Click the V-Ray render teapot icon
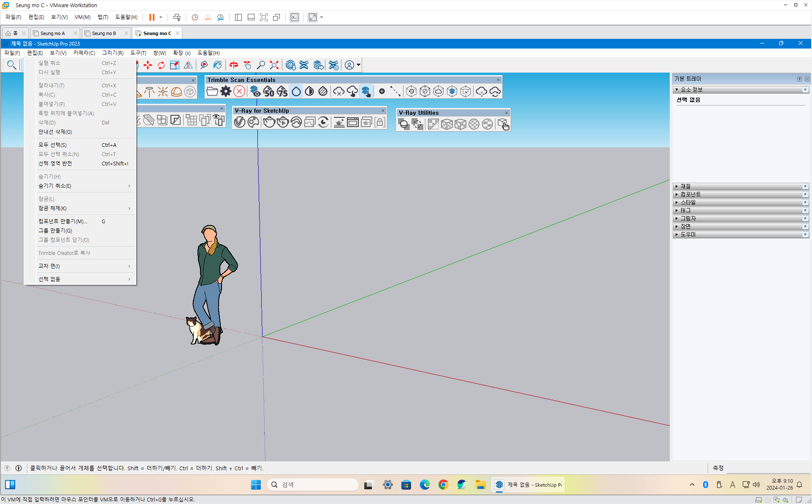The width and height of the screenshot is (812, 504). click(x=268, y=122)
